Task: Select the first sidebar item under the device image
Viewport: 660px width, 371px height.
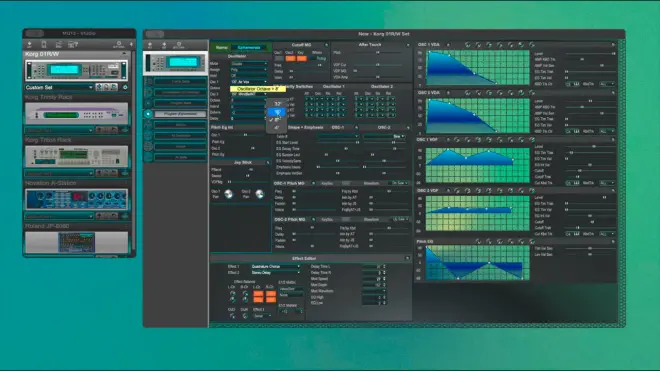Action: [180, 81]
